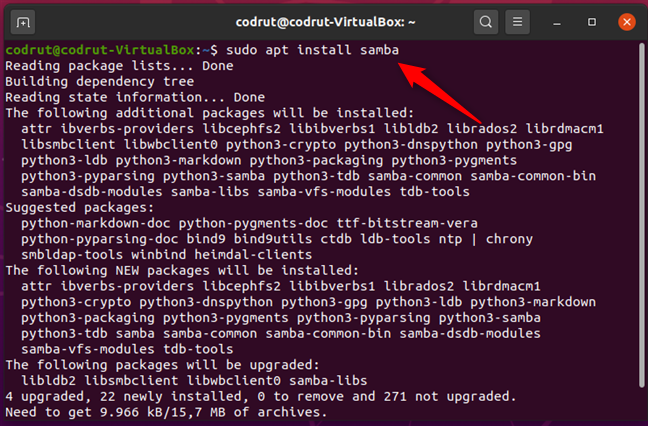The width and height of the screenshot is (648, 426).
Task: Click 'python-markdown-doc' package name
Action: point(96,223)
